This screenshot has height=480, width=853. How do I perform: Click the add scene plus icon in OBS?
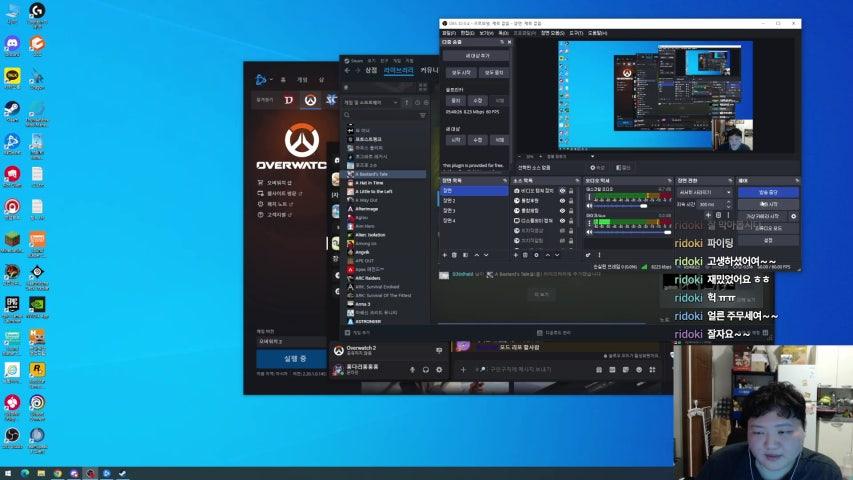coord(445,255)
